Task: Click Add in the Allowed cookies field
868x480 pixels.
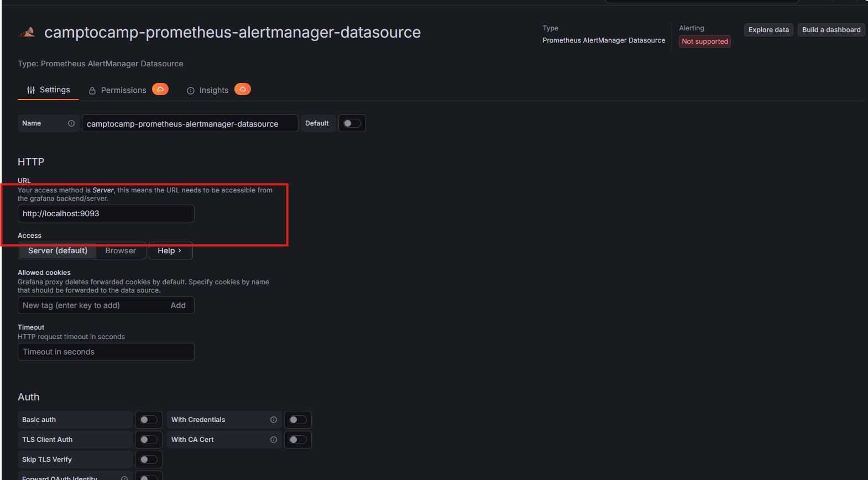Action: 178,305
